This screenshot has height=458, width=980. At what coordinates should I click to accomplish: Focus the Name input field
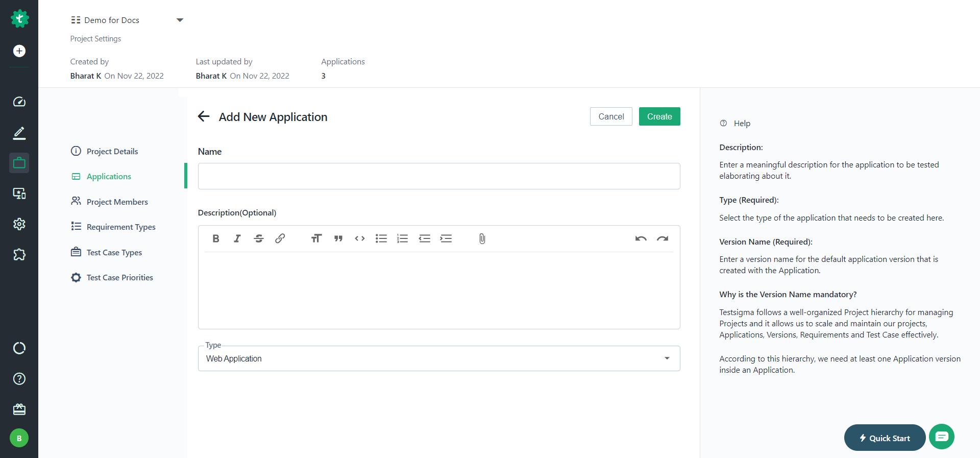click(439, 176)
